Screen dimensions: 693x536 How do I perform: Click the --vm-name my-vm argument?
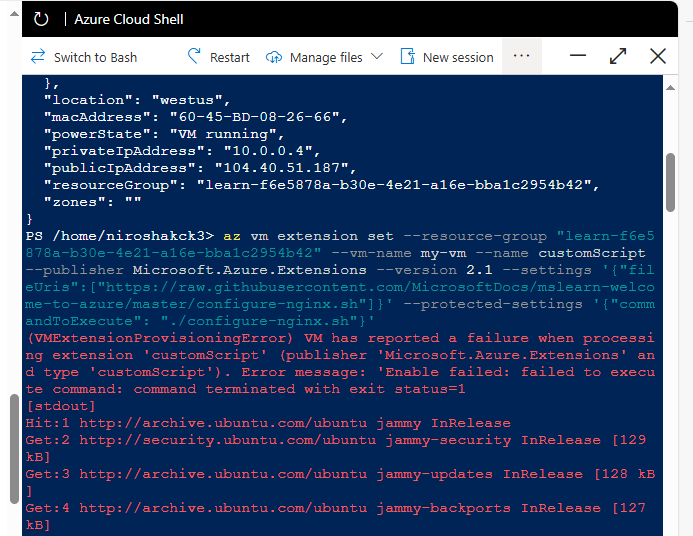399,253
